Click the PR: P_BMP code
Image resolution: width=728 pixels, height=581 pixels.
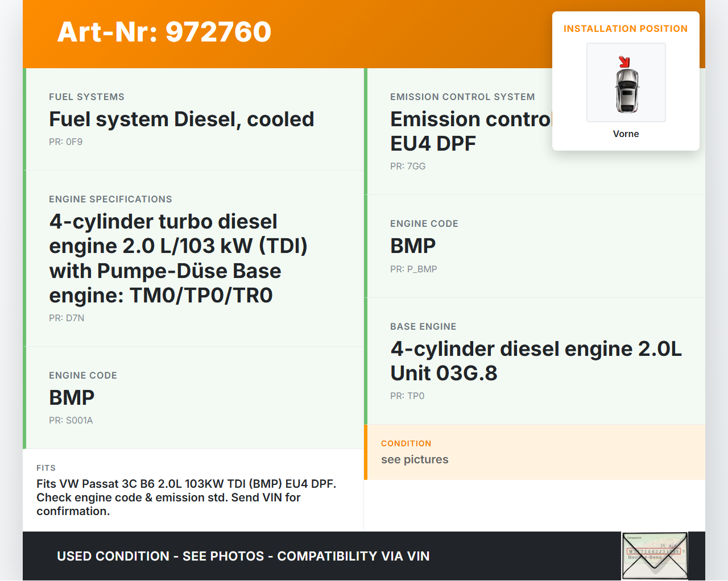pos(413,269)
